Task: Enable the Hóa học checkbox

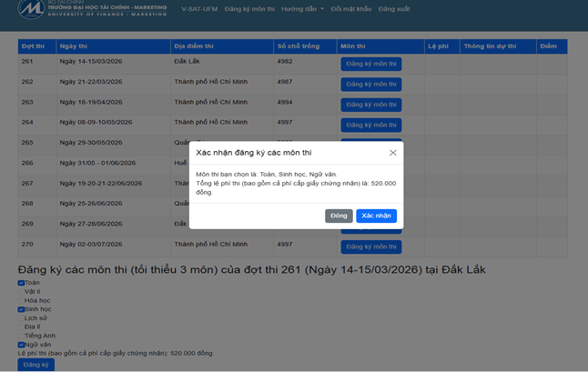Action: 22,300
